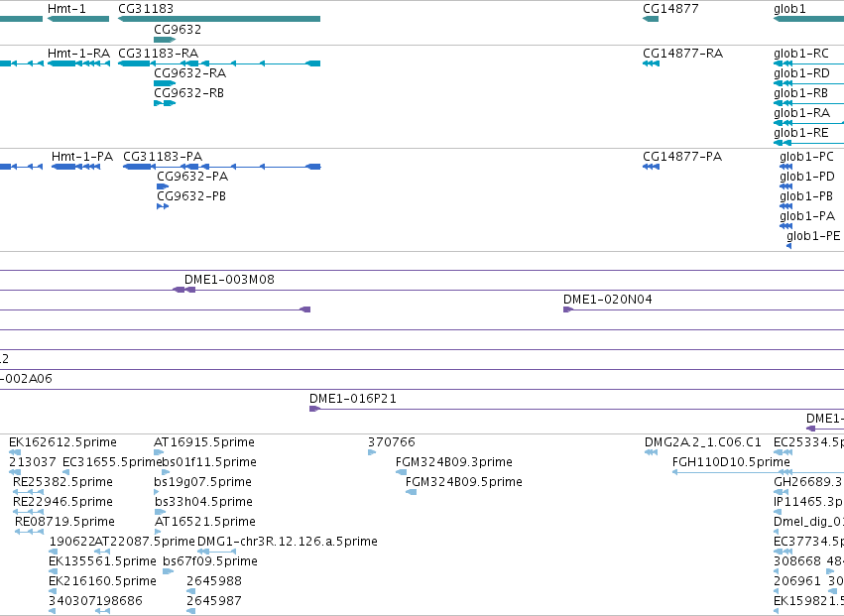844x616 pixels.
Task: Select the Hmt-1 gene label
Action: 66,9
